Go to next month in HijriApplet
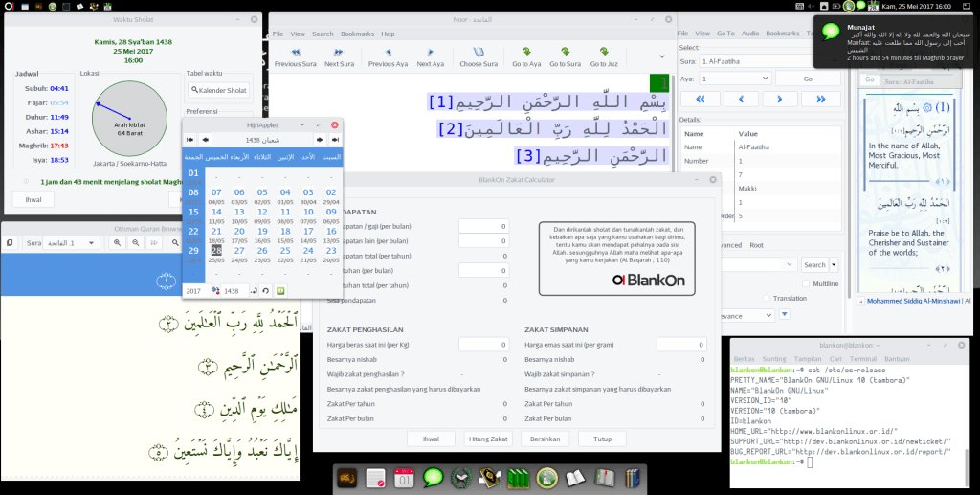 tap(320, 140)
